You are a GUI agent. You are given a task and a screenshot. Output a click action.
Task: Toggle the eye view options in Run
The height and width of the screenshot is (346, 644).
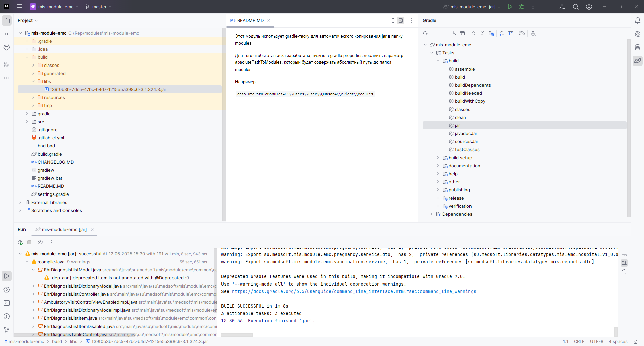(40, 242)
